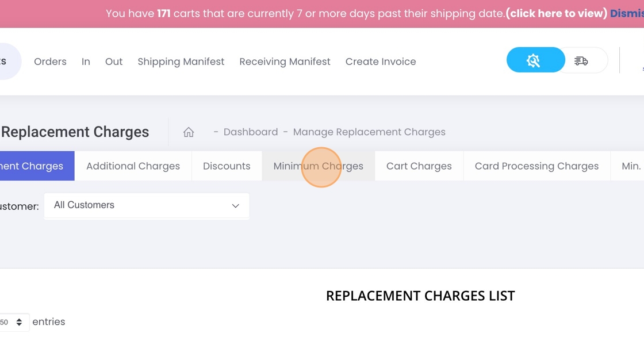Switch to the Cart Charges tab
Image resolution: width=644 pixels, height=360 pixels.
click(419, 166)
